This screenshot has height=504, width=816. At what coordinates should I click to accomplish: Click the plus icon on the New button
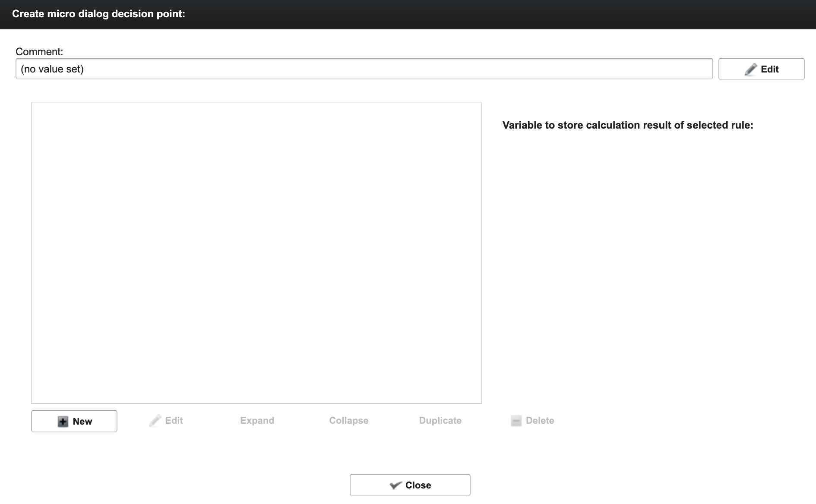click(63, 422)
